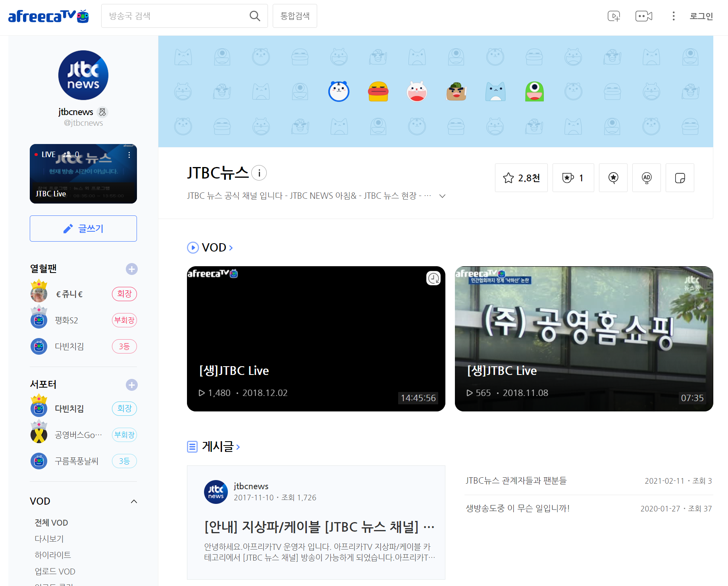Image resolution: width=728 pixels, height=586 pixels.
Task: Click the broadcast camera icon
Action: 644,16
